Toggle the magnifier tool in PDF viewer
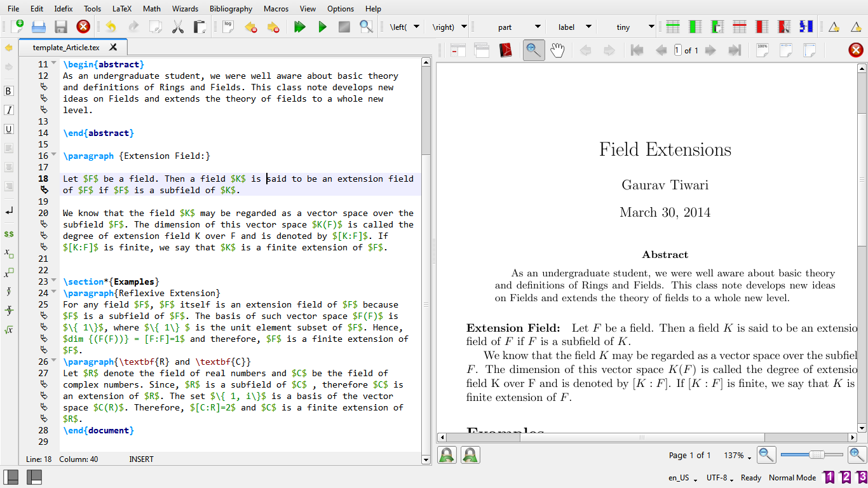 (x=534, y=50)
